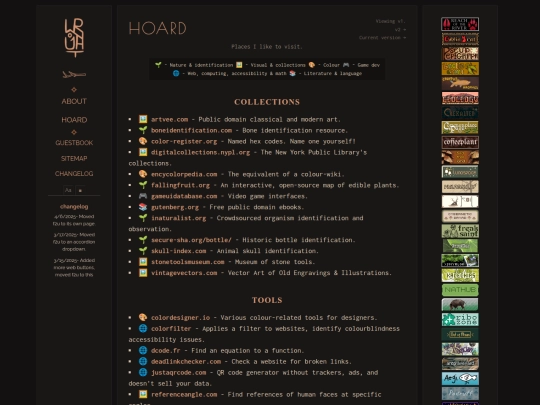Open artvee.com link
Screen dimensions: 540x405
click(169, 120)
